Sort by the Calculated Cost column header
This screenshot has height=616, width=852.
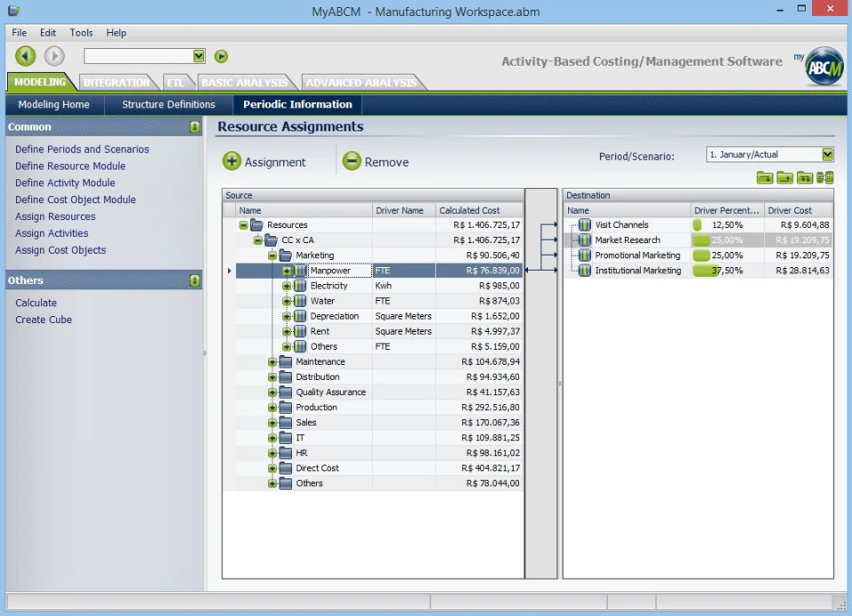479,210
